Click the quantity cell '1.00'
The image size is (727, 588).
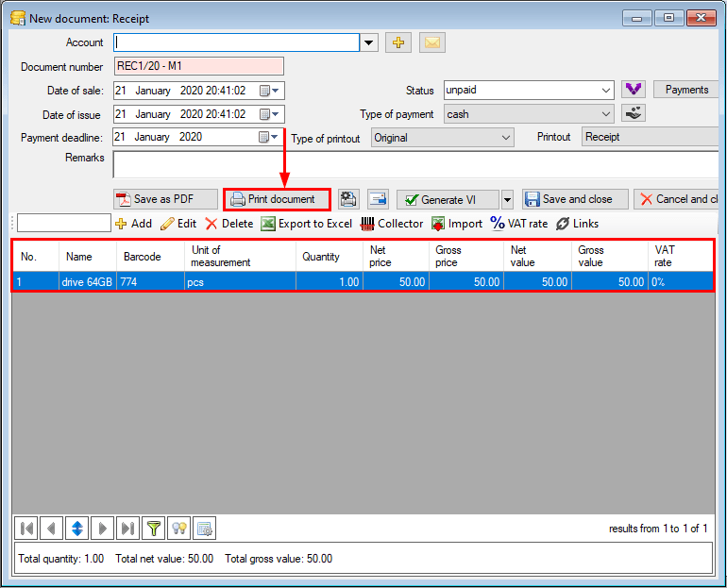click(x=330, y=281)
